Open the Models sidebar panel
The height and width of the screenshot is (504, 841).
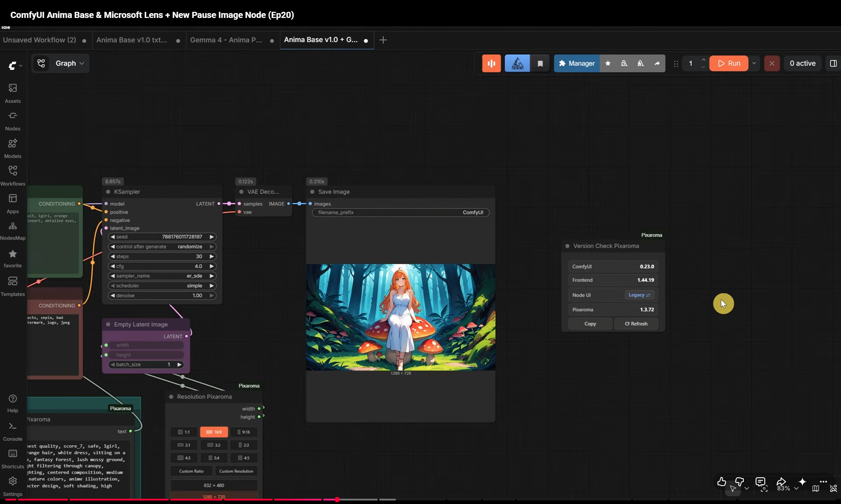click(x=13, y=148)
